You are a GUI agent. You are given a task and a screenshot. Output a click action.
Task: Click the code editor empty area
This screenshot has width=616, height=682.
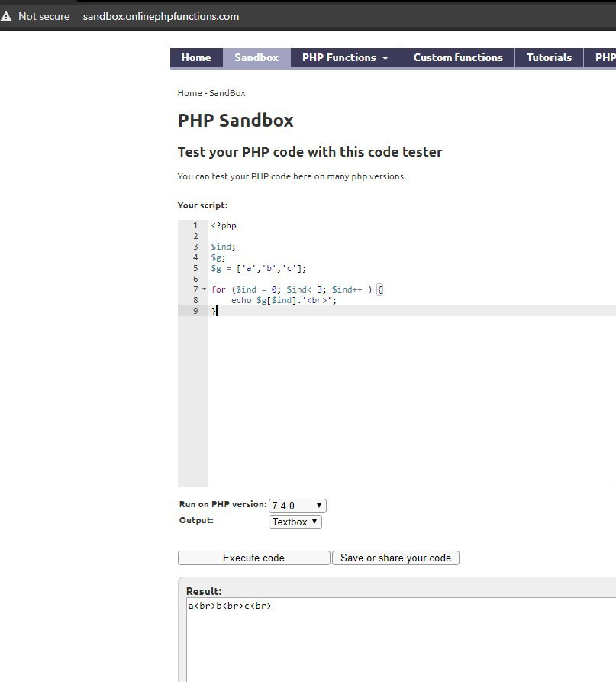point(411,400)
